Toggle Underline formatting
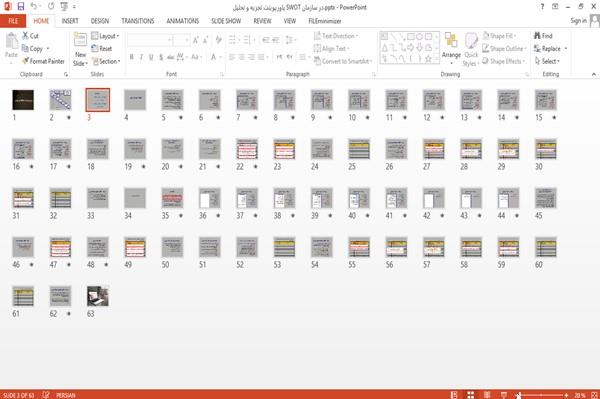The width and height of the screenshot is (600, 399). (x=151, y=57)
